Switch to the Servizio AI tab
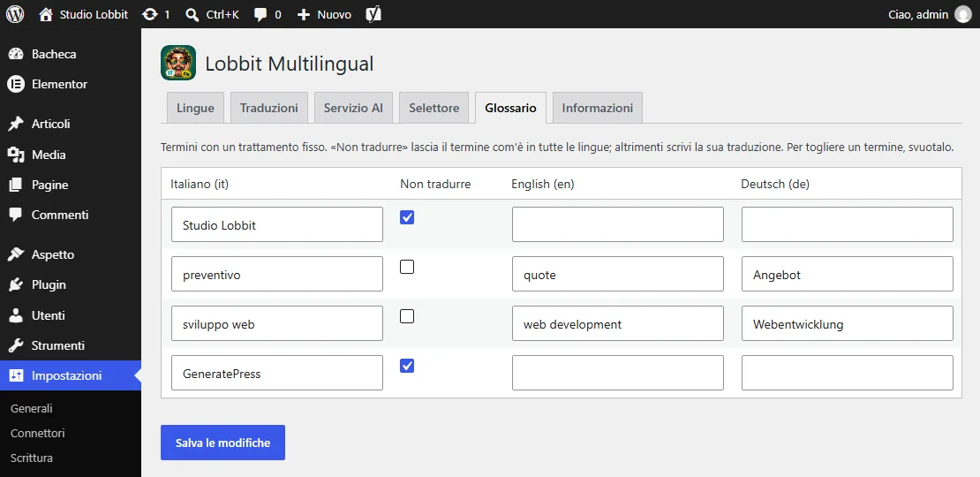The height and width of the screenshot is (477, 980). (353, 108)
